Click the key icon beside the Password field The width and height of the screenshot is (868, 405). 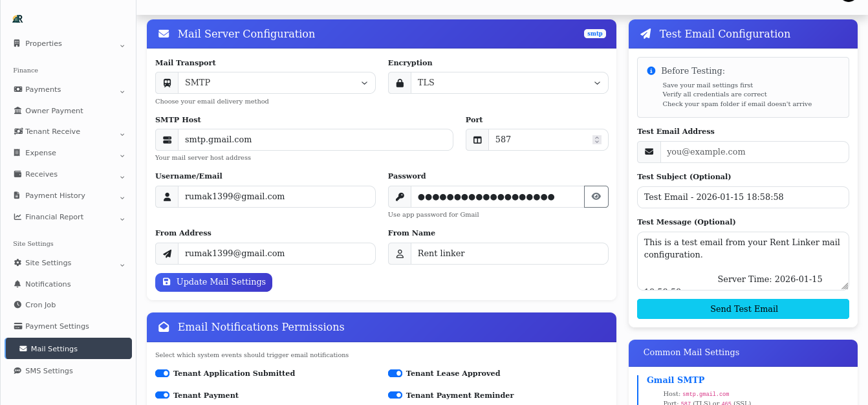coord(399,196)
